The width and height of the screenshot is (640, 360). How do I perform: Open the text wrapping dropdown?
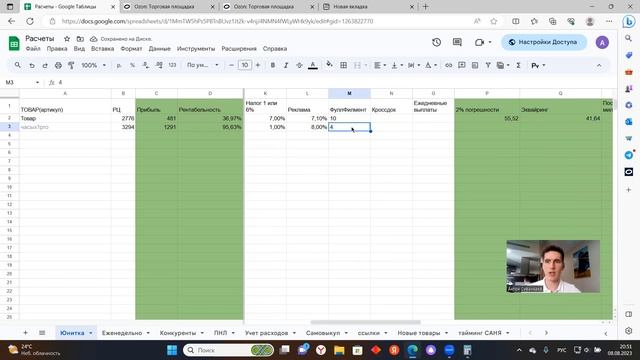414,65
